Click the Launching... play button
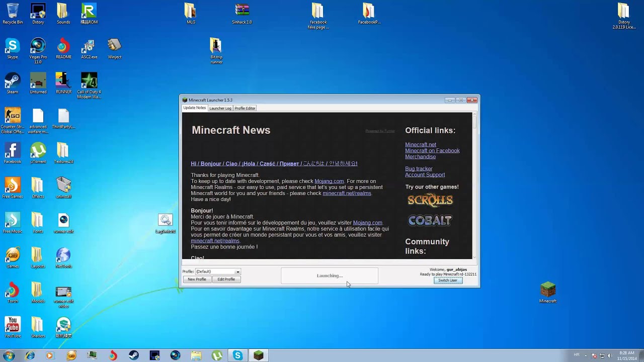Screen dimensions: 644x362 coord(330,276)
